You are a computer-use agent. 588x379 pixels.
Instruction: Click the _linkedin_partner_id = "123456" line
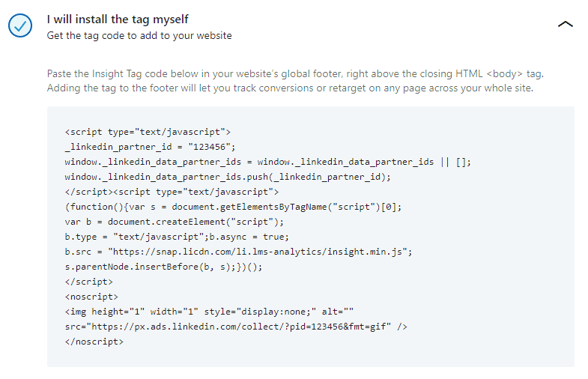pyautogui.click(x=150, y=147)
